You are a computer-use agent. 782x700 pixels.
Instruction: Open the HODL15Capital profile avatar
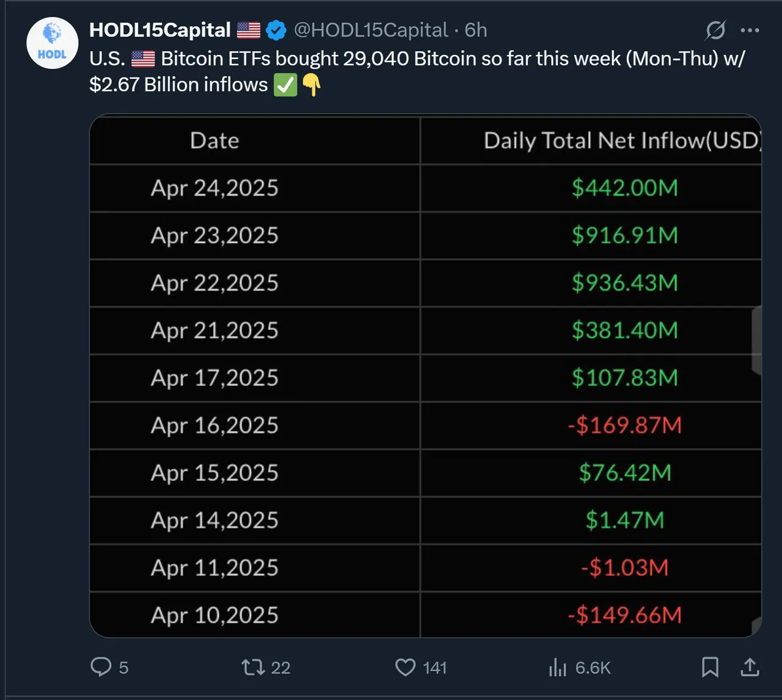pos(53,43)
